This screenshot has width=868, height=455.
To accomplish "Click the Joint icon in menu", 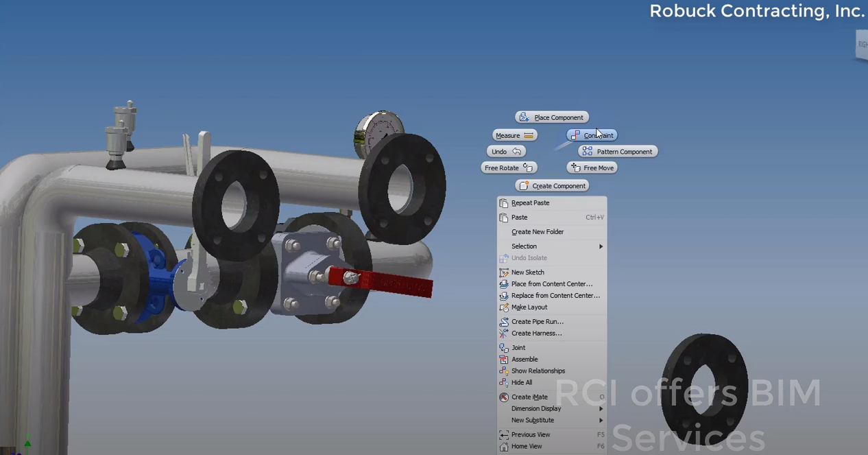I will click(504, 348).
